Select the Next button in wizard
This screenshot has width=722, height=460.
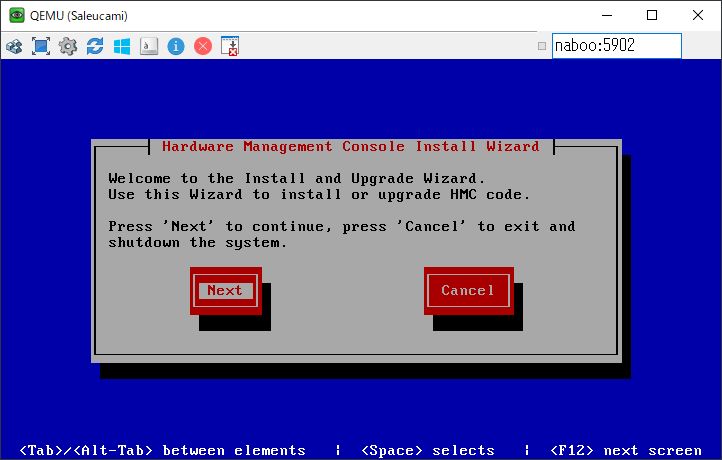point(226,291)
